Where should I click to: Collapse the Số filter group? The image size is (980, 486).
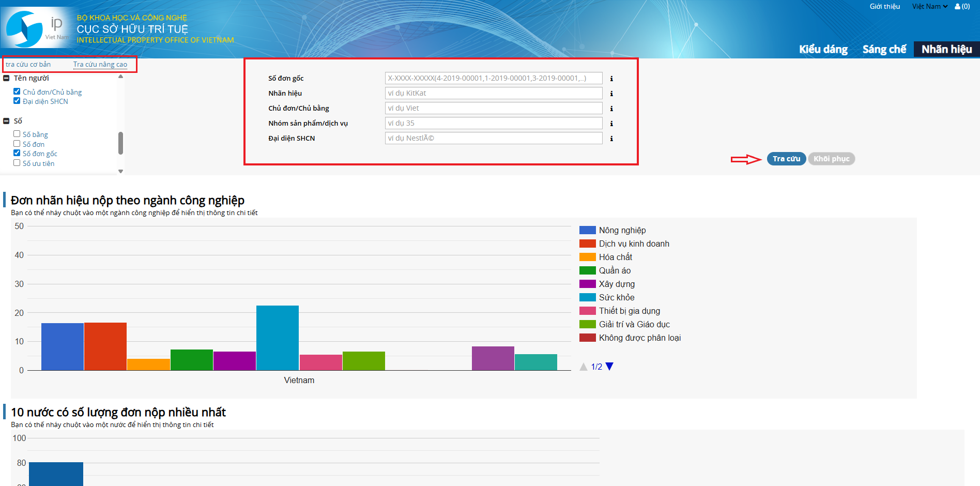7,121
